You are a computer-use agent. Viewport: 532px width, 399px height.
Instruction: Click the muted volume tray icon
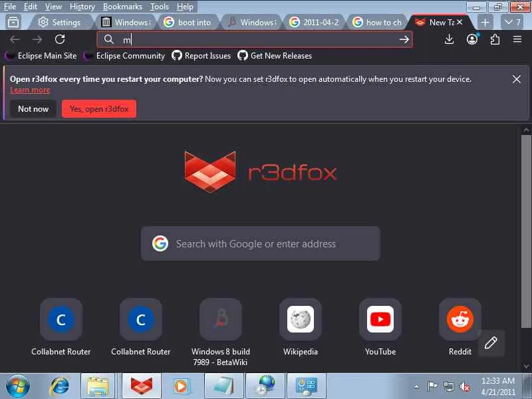click(464, 386)
